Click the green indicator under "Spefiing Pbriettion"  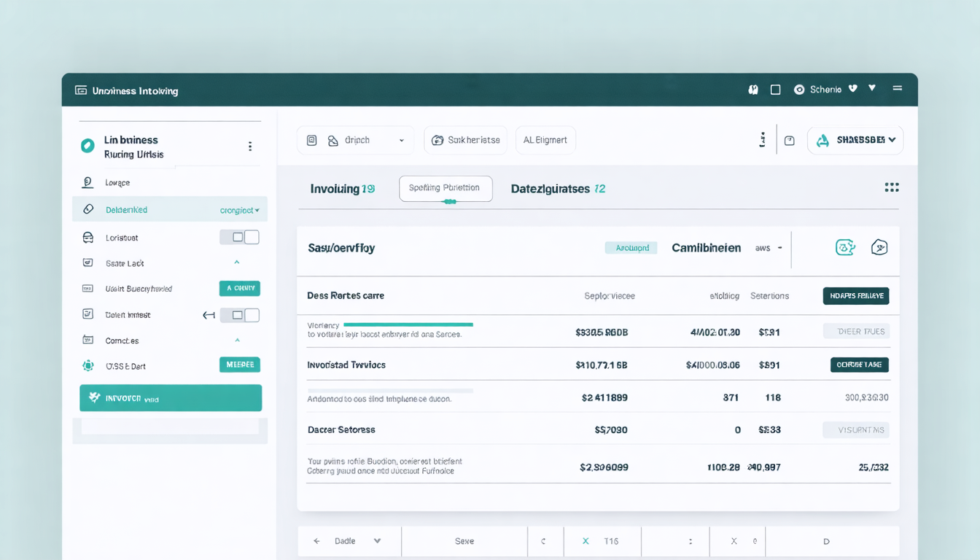[450, 202]
